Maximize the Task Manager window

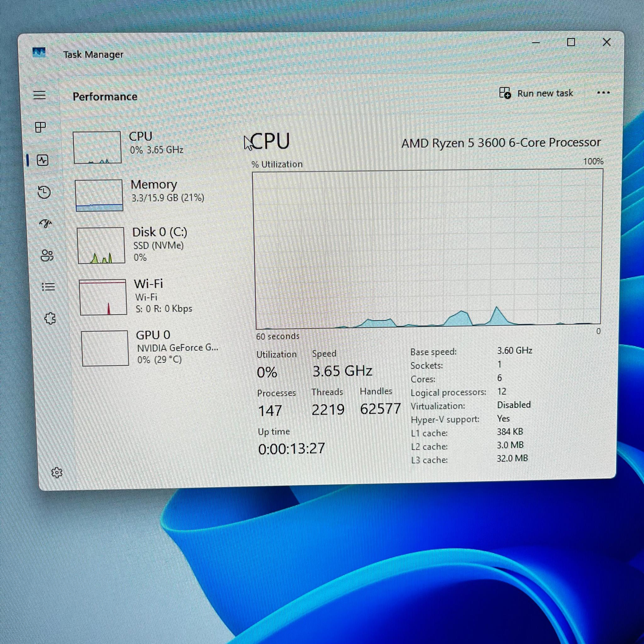pos(571,42)
